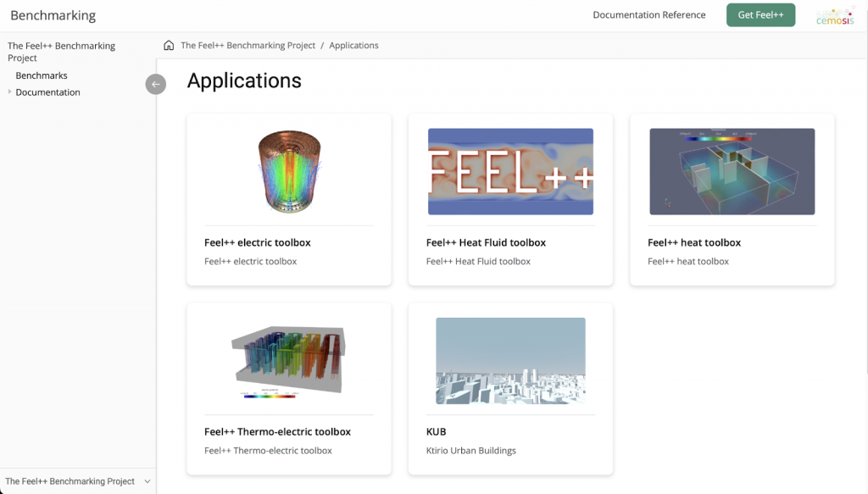The image size is (868, 494).
Task: Open The Feel++ Benchmarking Project sidebar heading
Action: [61, 52]
